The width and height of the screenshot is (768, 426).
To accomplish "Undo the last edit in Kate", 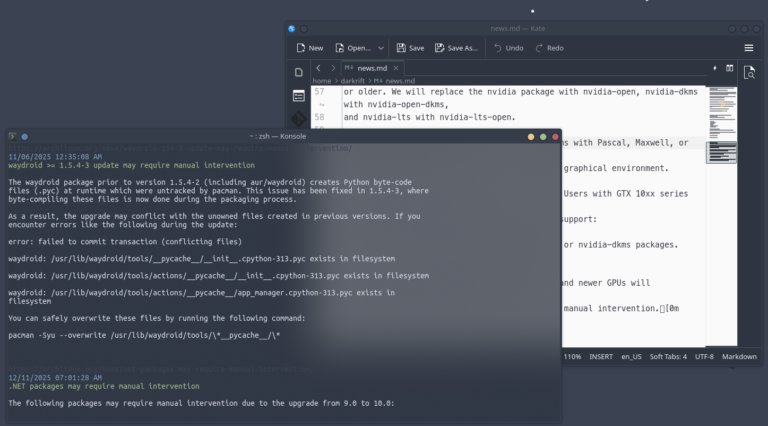I will tap(508, 47).
